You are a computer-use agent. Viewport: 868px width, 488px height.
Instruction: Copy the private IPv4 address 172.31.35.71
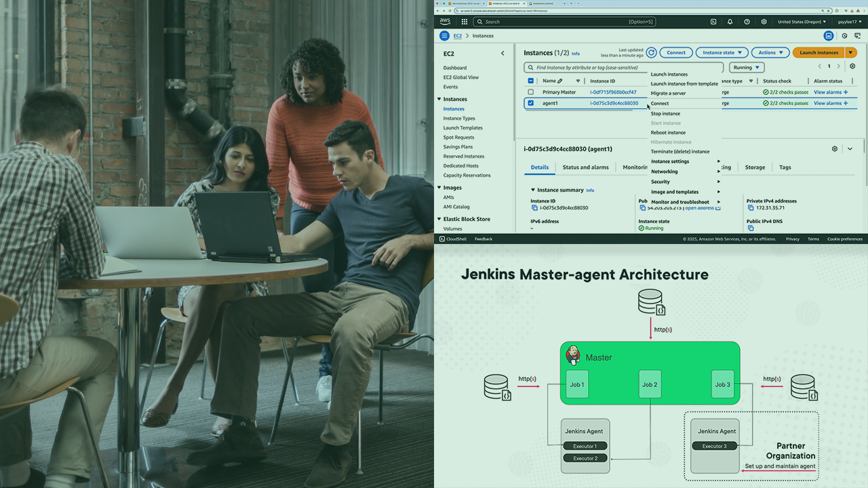751,208
